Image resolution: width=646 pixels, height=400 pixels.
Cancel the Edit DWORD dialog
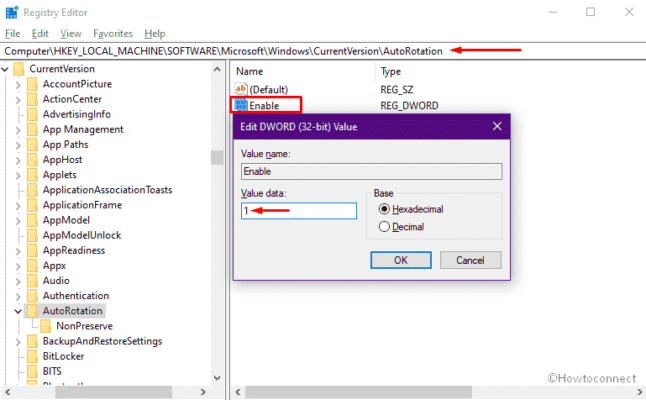470,260
